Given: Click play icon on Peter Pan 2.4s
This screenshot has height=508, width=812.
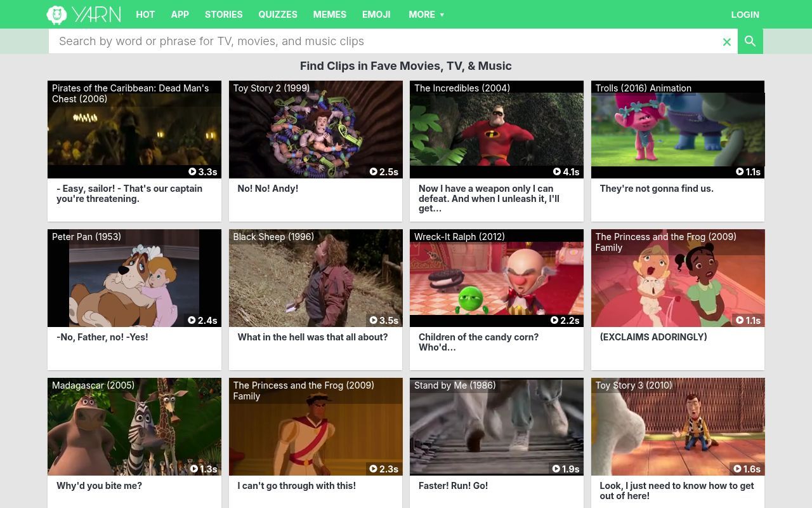Looking at the screenshot, I should [192, 320].
